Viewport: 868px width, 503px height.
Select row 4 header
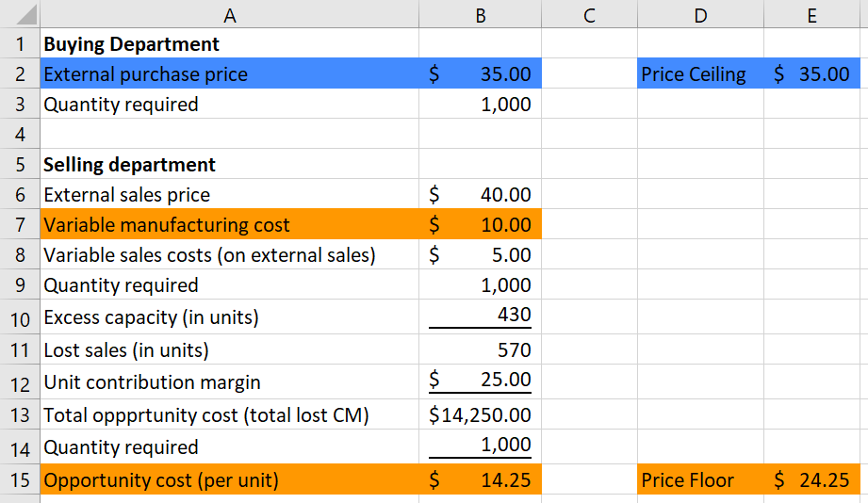pyautogui.click(x=20, y=134)
